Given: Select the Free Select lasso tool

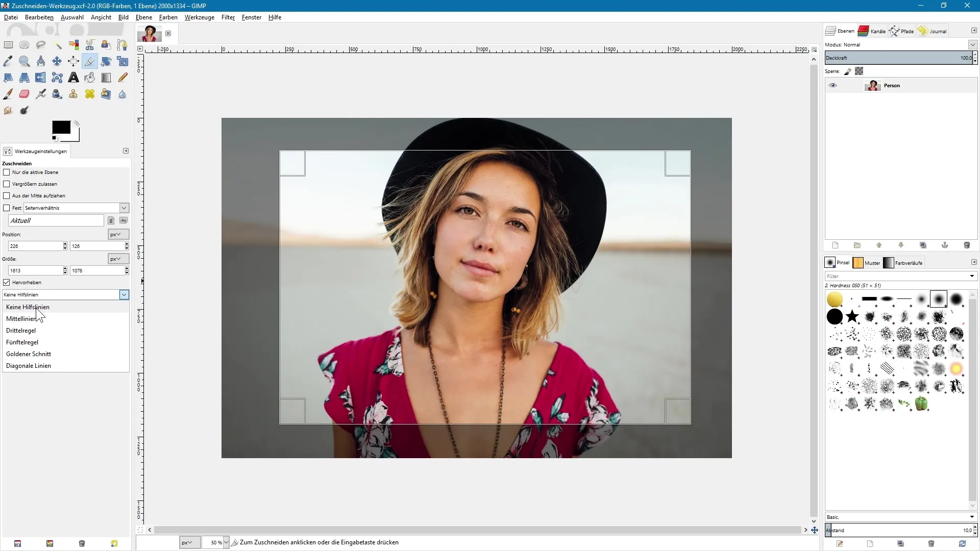Looking at the screenshot, I should [41, 45].
